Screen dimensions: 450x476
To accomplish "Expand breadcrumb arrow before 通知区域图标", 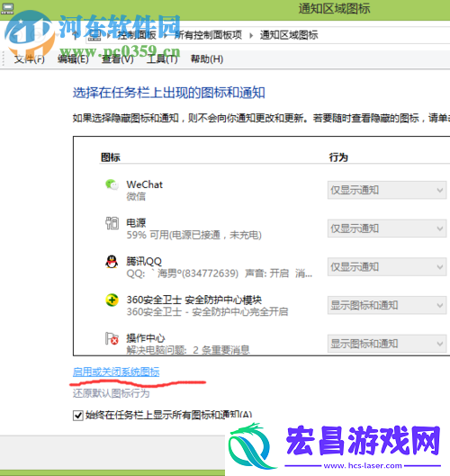I will 251,35.
